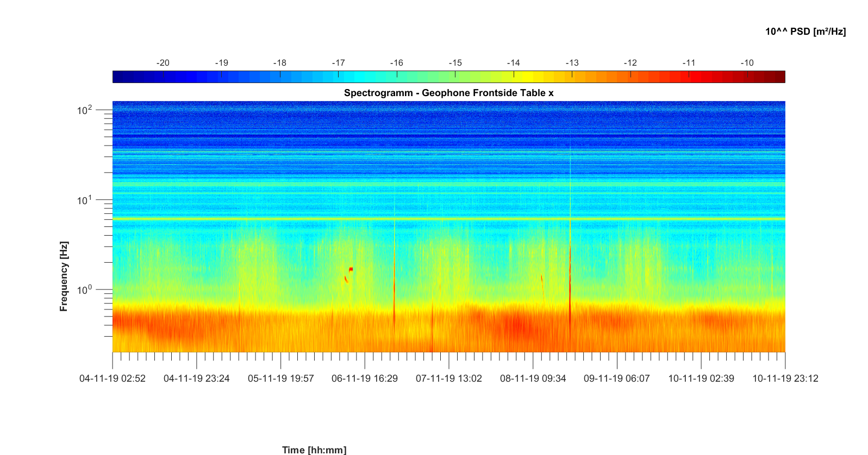The width and height of the screenshot is (868, 455).
Task: Click the time label '10-11-19 02:39'
Action: click(x=701, y=378)
